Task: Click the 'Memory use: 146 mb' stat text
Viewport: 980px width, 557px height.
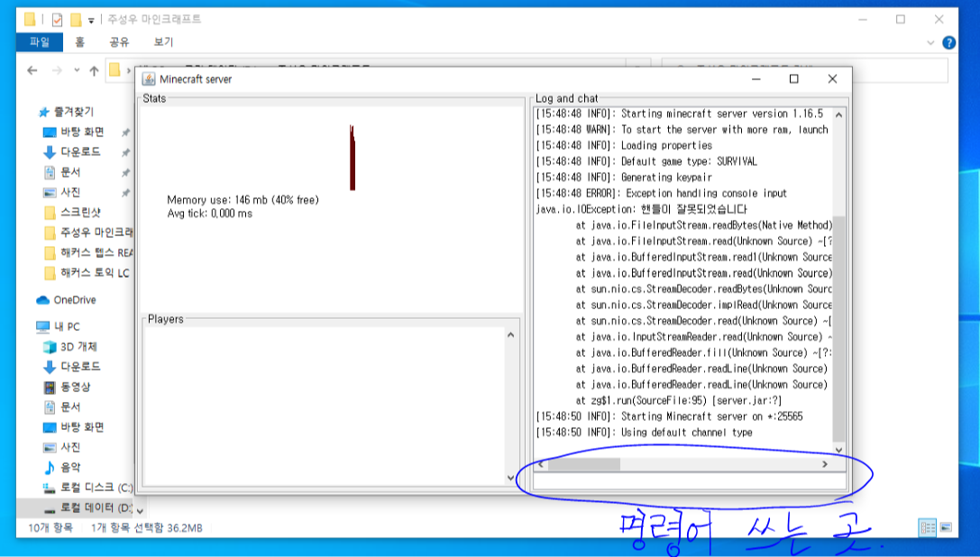Action: tap(243, 200)
